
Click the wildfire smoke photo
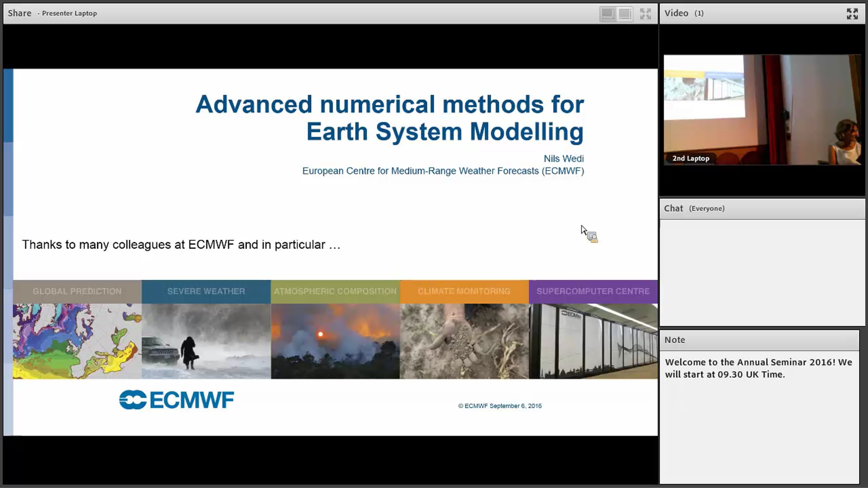(335, 341)
